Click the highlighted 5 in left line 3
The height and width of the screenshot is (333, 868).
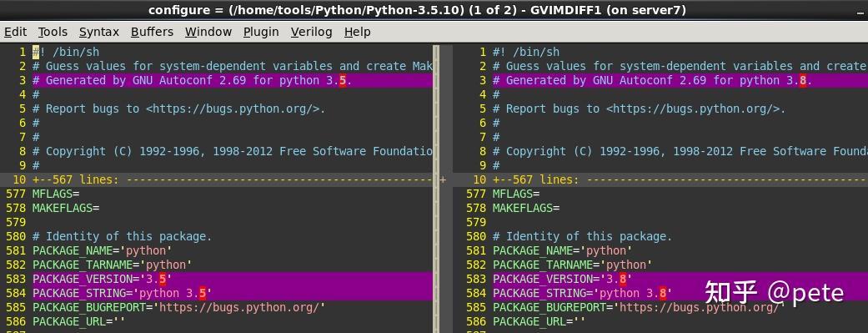(343, 80)
